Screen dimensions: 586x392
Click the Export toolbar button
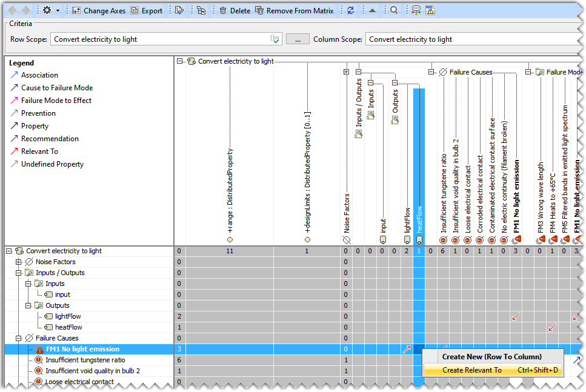point(147,10)
